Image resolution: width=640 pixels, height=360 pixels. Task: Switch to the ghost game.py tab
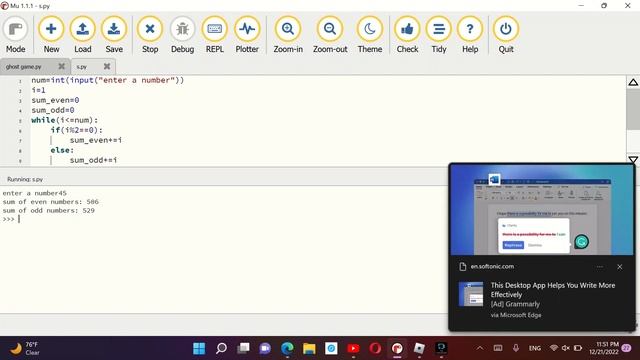(24, 67)
